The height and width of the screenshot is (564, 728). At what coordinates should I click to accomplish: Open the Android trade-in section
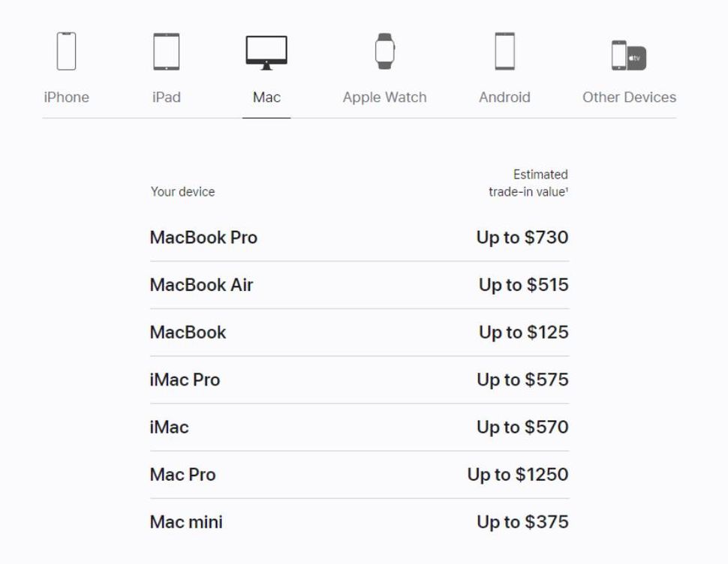[x=505, y=97]
